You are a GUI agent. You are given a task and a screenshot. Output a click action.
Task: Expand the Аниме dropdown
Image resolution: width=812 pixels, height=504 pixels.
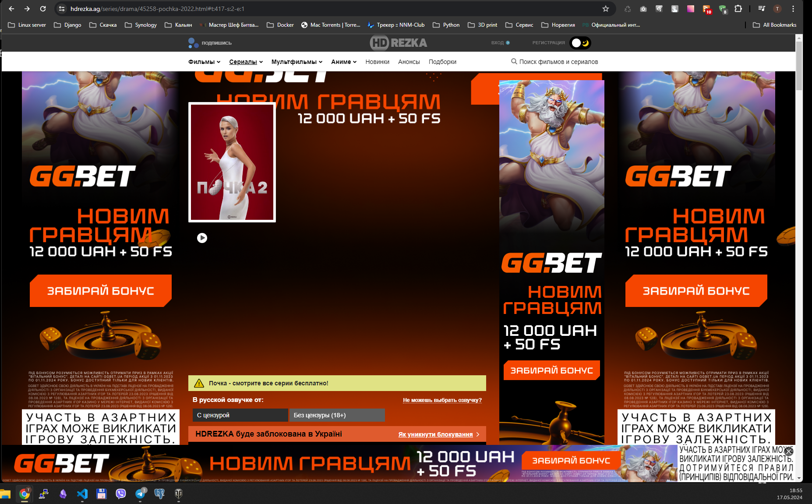(343, 62)
